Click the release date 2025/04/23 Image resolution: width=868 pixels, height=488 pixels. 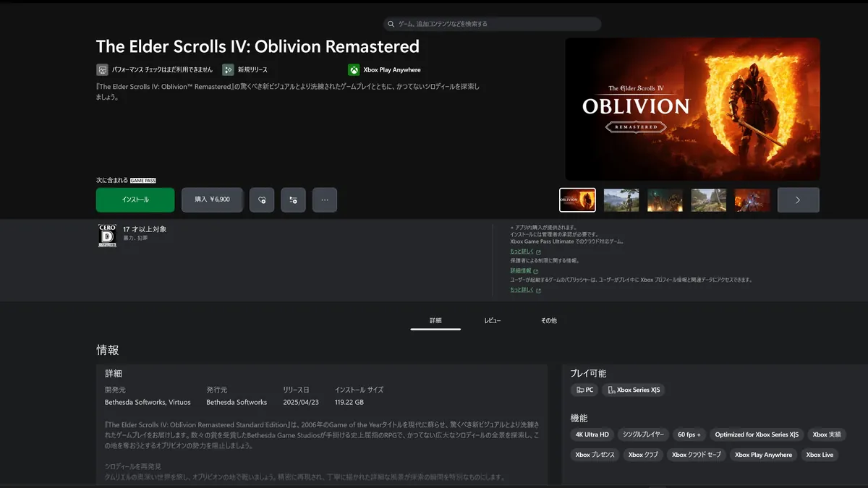click(301, 402)
